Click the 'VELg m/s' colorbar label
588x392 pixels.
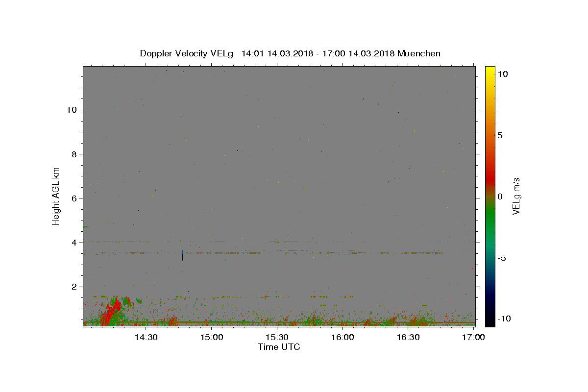(x=516, y=196)
